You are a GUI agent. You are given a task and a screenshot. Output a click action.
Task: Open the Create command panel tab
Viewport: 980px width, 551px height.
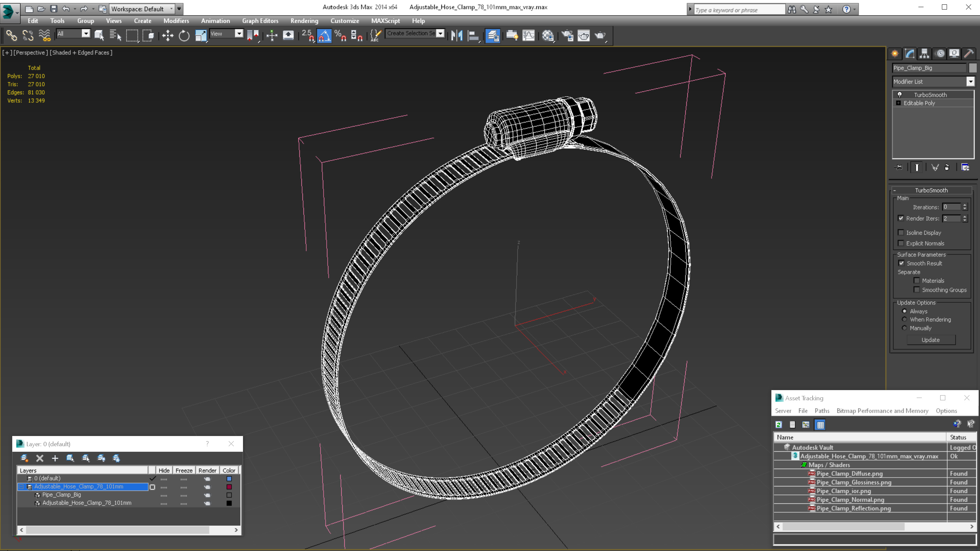point(895,54)
